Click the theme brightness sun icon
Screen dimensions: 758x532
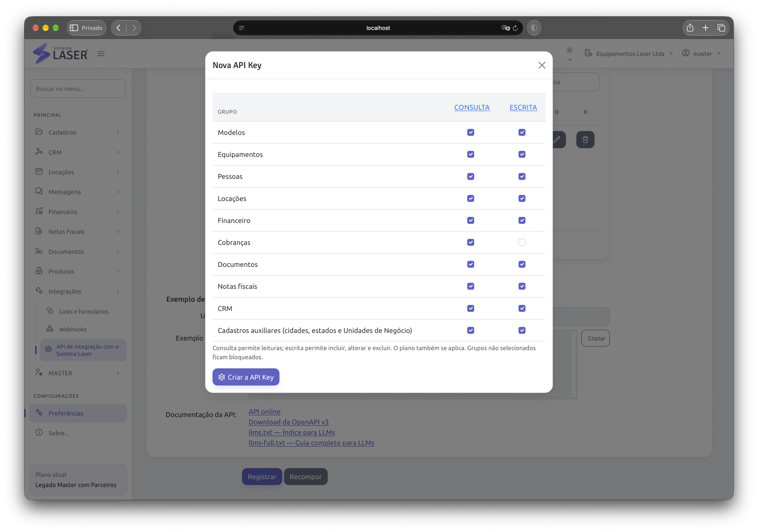[x=570, y=50]
